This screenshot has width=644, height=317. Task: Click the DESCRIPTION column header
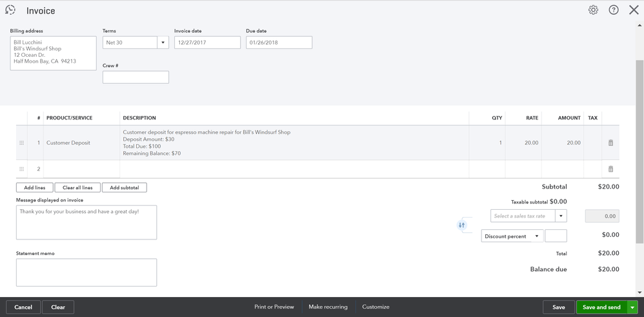pyautogui.click(x=139, y=118)
